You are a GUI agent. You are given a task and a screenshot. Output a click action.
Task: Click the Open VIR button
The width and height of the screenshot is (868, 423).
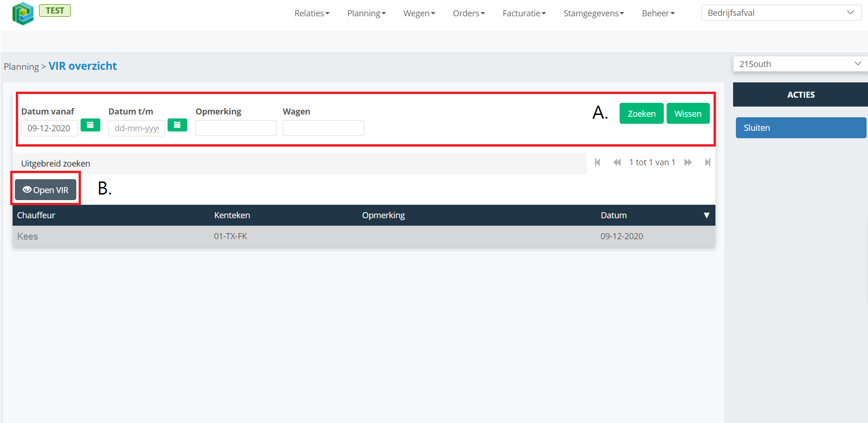[46, 190]
